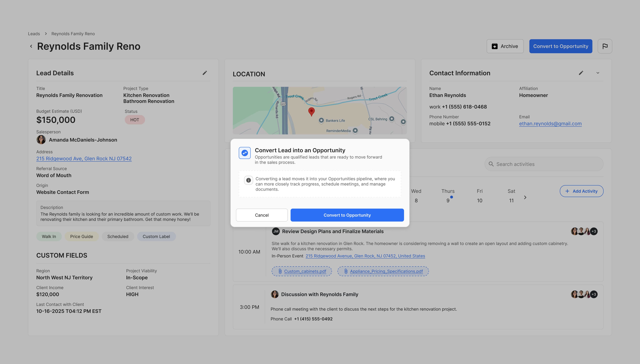Click the Homeowner affiliation value

533,95
